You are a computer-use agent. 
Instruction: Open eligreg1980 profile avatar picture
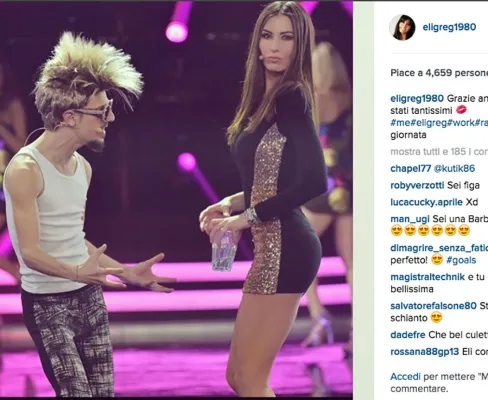click(402, 27)
